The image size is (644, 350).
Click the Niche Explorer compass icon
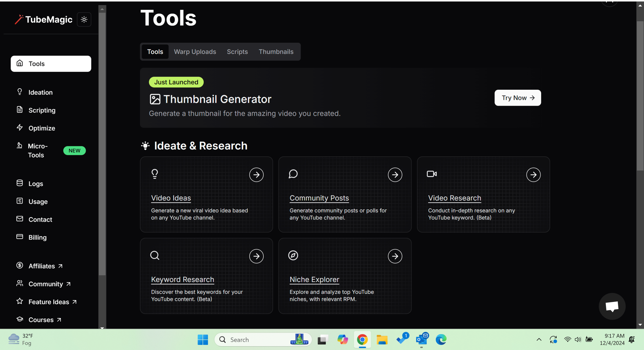pos(293,255)
